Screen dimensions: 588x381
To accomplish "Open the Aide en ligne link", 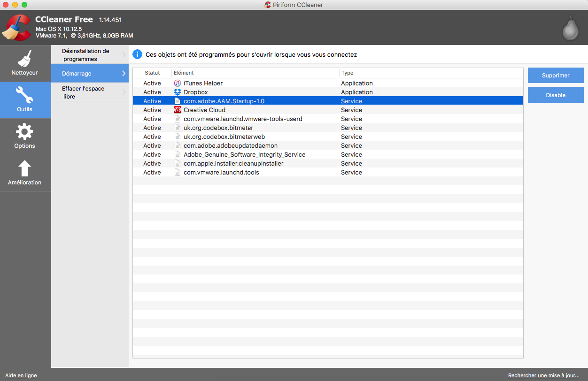I will click(21, 375).
